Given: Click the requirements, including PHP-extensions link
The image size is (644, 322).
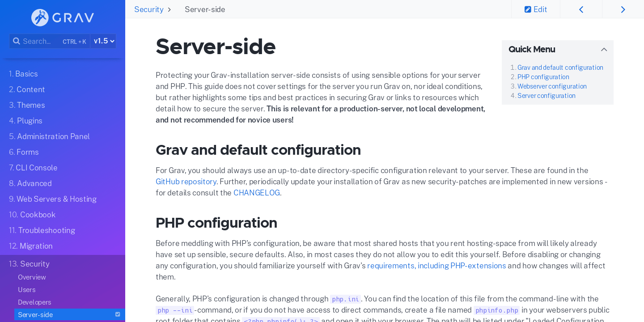Looking at the screenshot, I should tap(436, 265).
